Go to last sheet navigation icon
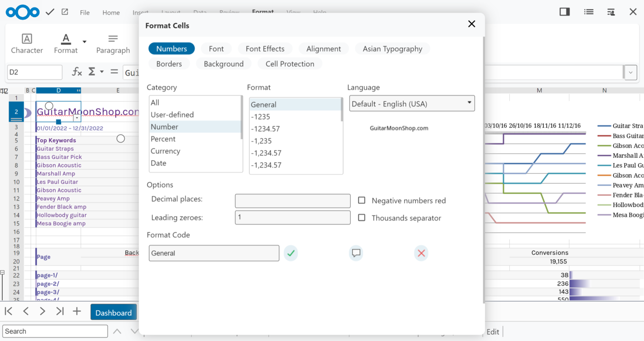Screen dimensions: 644x341 (x=60, y=311)
